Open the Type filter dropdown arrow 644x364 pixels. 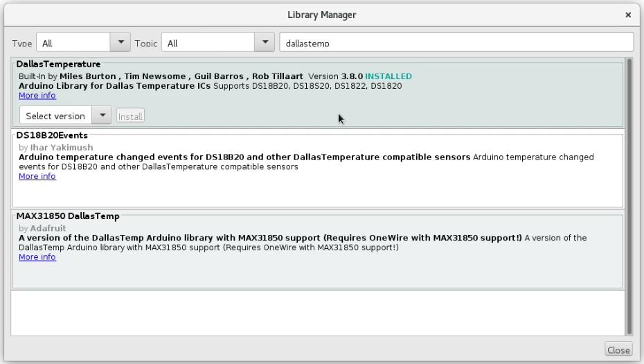[x=121, y=43]
